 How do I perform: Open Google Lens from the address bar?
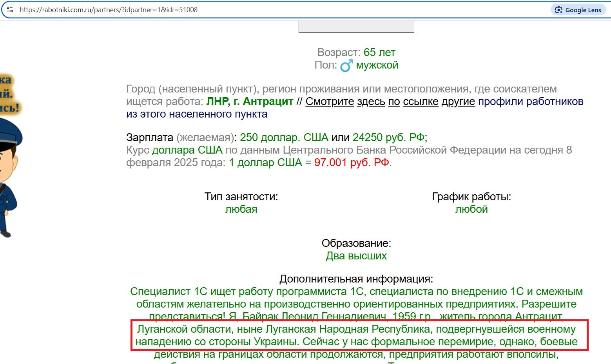point(578,10)
